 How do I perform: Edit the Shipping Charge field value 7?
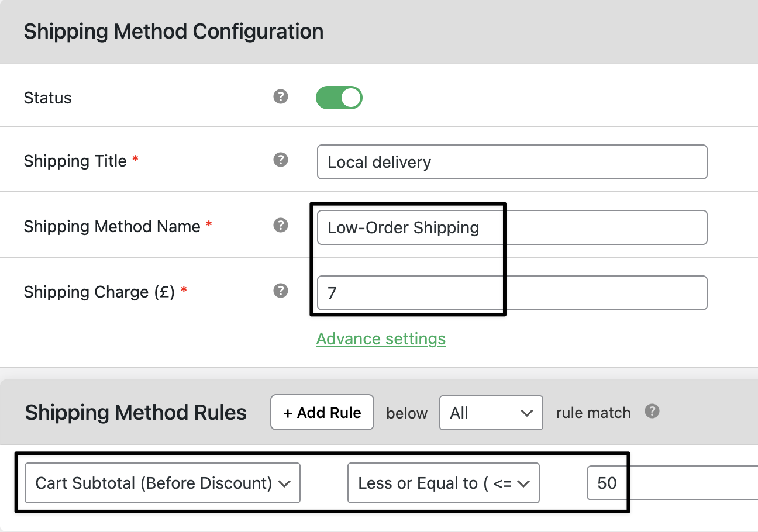[x=512, y=293]
